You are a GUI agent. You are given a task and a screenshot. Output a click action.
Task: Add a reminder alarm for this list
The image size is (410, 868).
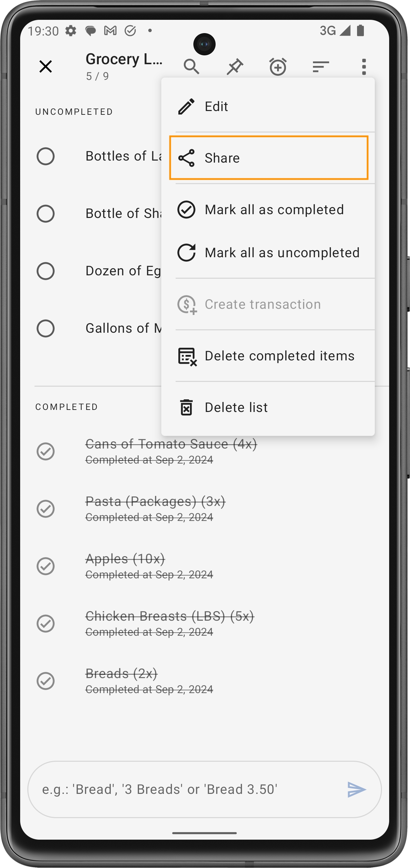click(x=278, y=66)
